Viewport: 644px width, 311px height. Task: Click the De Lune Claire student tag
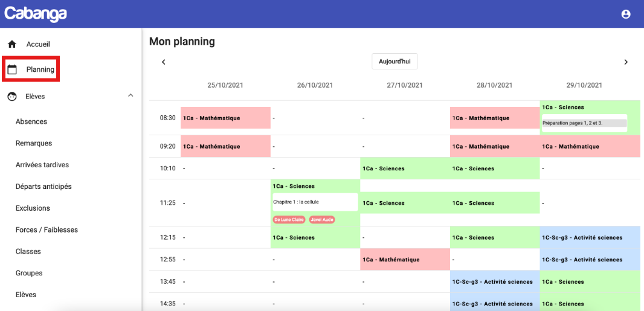click(x=289, y=220)
